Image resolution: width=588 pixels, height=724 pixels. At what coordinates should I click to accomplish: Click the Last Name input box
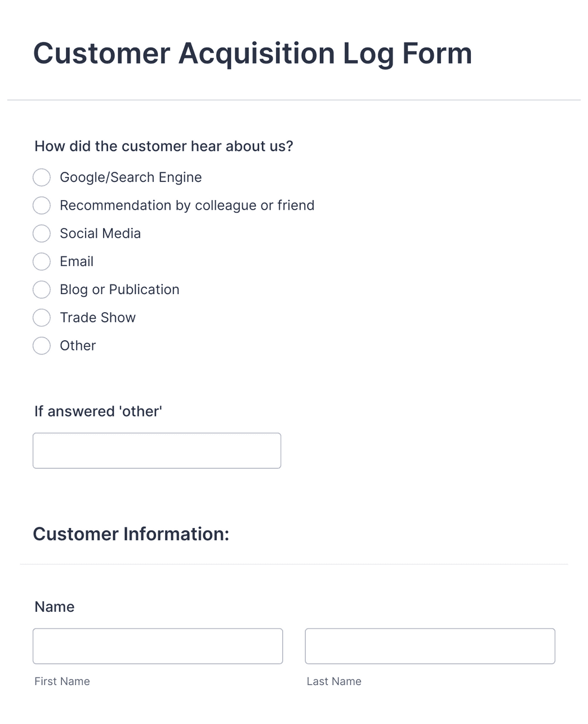click(430, 646)
